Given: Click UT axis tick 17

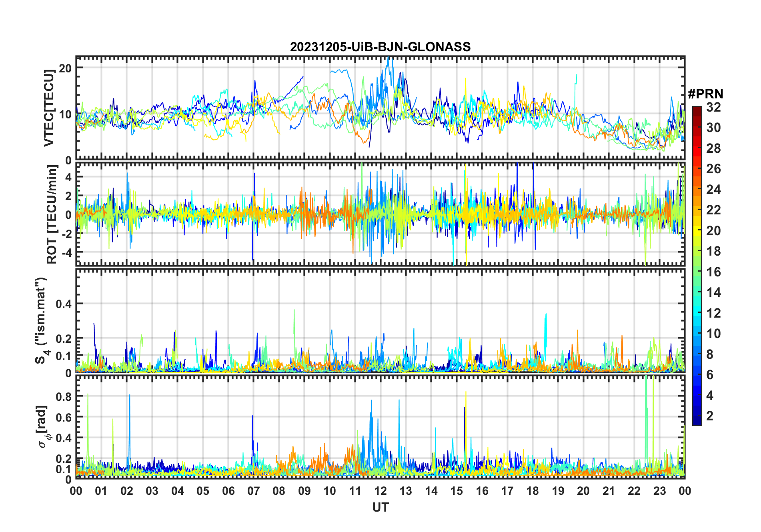Looking at the screenshot, I should click(507, 491).
